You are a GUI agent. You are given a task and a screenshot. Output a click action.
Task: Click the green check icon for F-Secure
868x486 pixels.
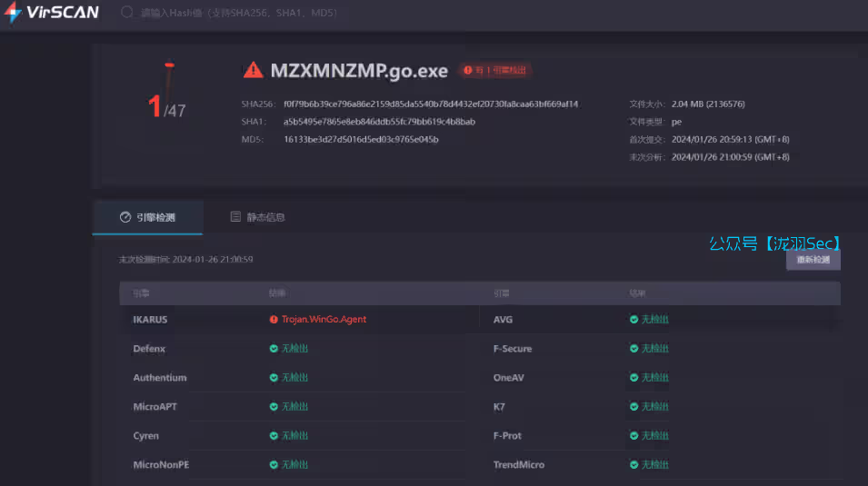(634, 349)
